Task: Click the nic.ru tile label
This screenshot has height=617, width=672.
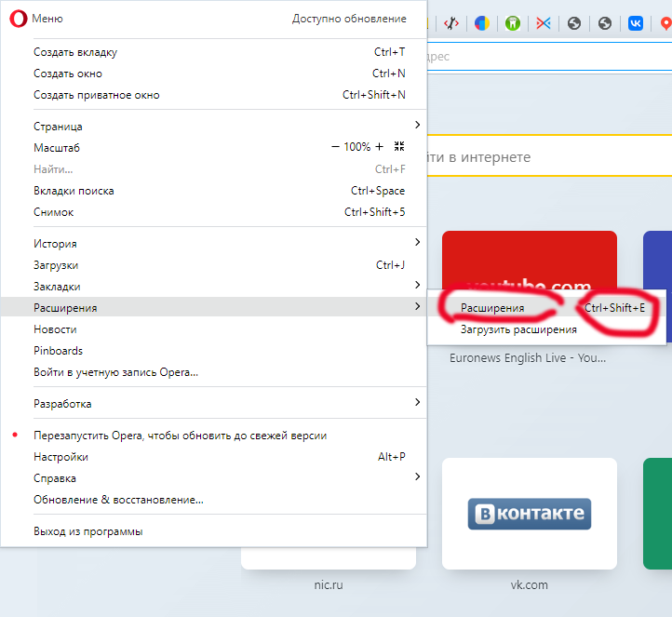Action: pyautogui.click(x=329, y=584)
